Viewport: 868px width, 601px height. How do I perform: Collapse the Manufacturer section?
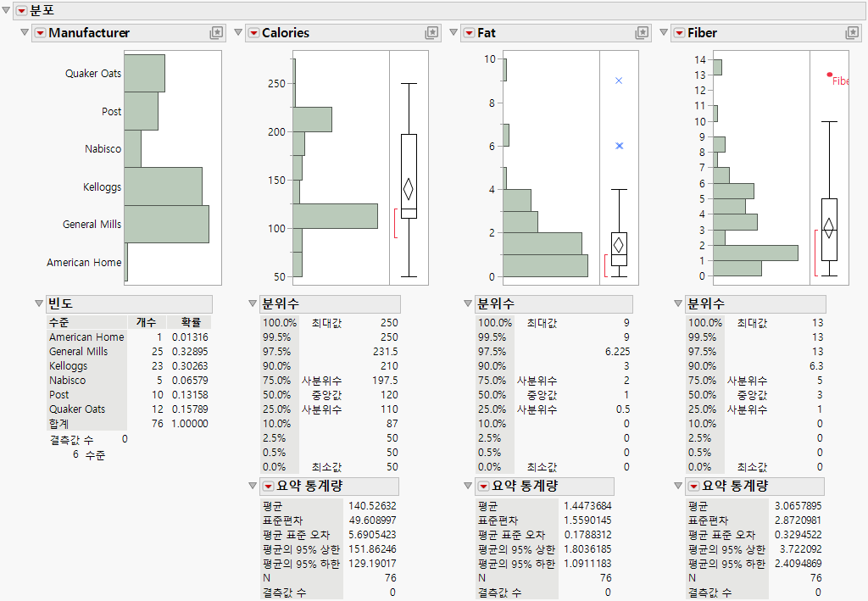click(x=25, y=33)
